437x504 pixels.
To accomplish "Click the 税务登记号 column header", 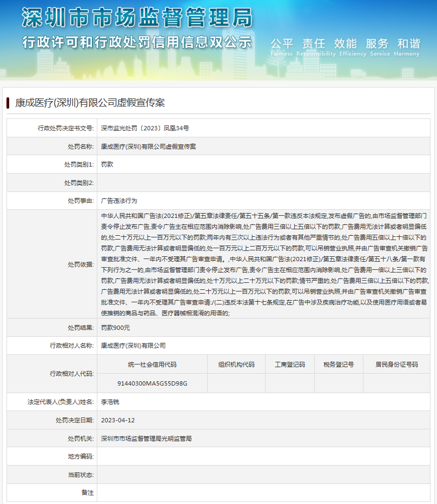I will pyautogui.click(x=339, y=364).
